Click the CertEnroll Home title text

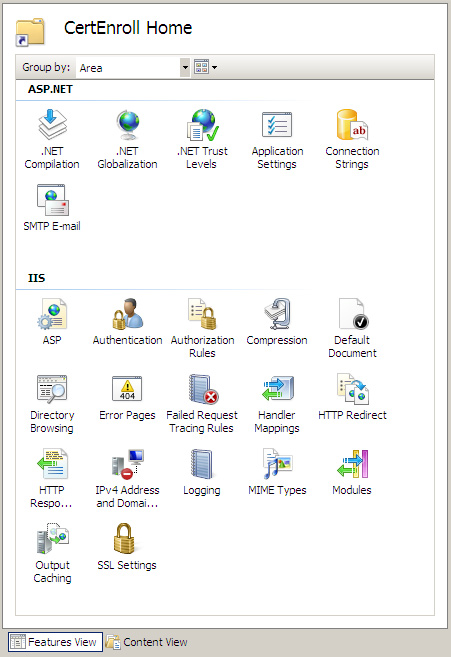coord(128,28)
